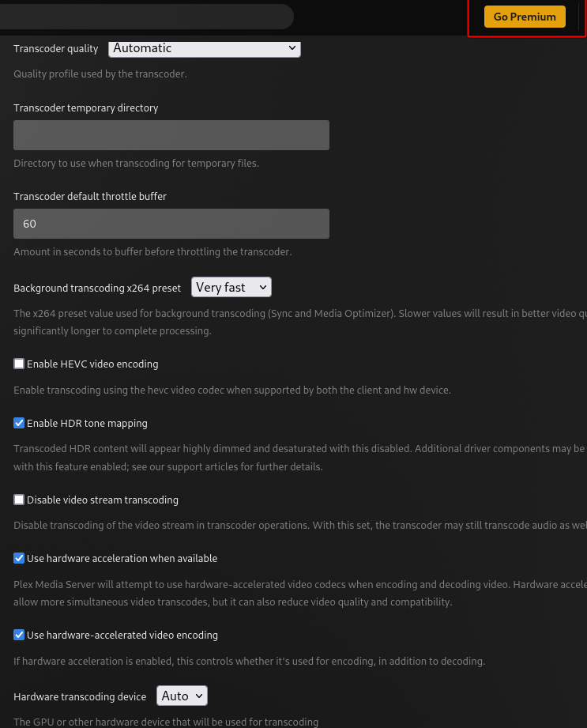This screenshot has width=587, height=728.
Task: Turn off hardware-accelerated video encoding
Action: tap(19, 635)
